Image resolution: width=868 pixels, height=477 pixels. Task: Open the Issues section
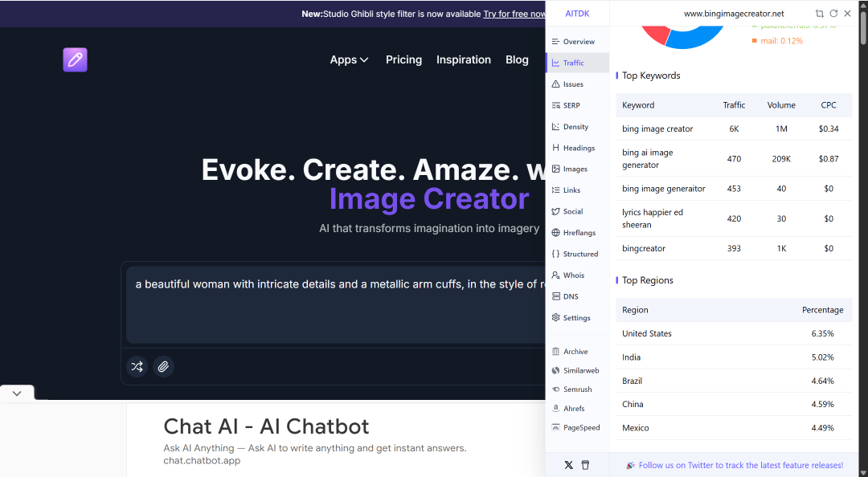click(577, 84)
